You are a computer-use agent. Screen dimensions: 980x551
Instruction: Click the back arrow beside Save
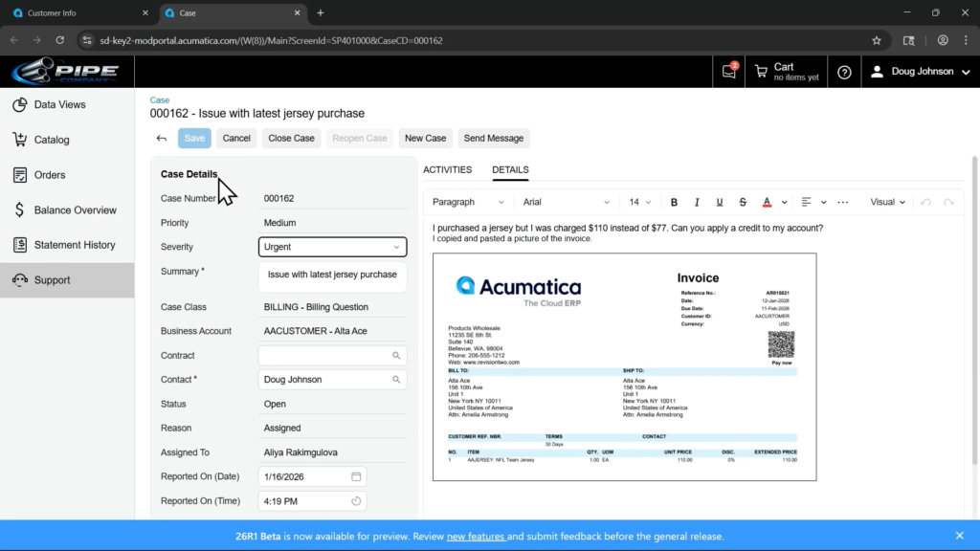162,138
